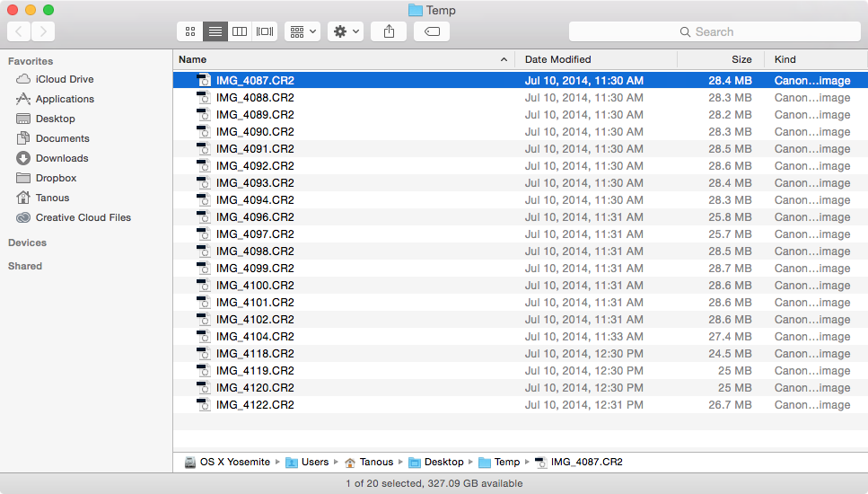Switch to Cover Flow view
This screenshot has width=868, height=494.
click(265, 31)
